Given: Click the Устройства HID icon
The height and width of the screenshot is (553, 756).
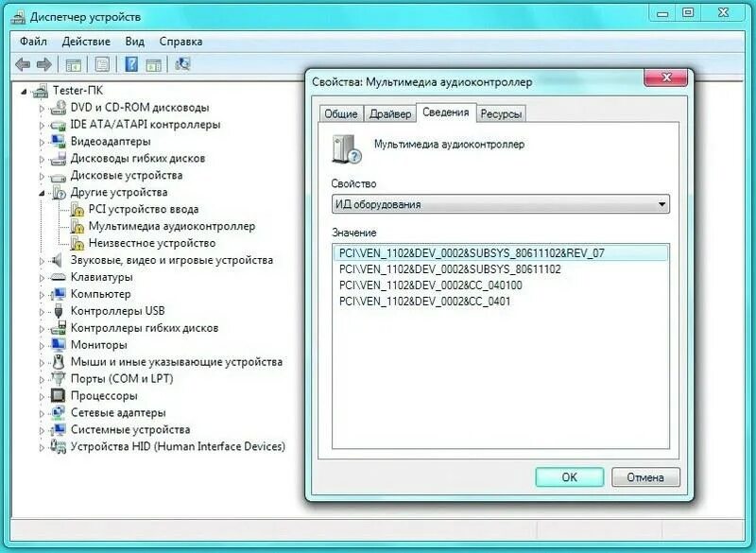Looking at the screenshot, I should tap(59, 447).
